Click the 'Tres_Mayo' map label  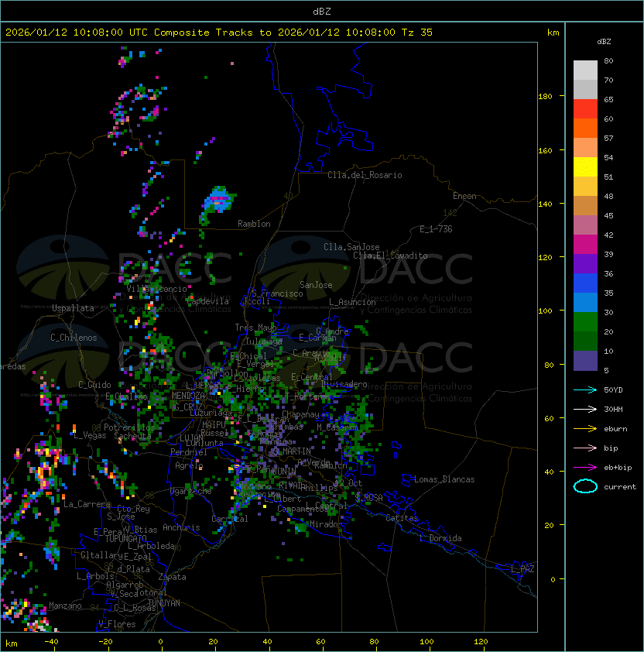[x=255, y=328]
